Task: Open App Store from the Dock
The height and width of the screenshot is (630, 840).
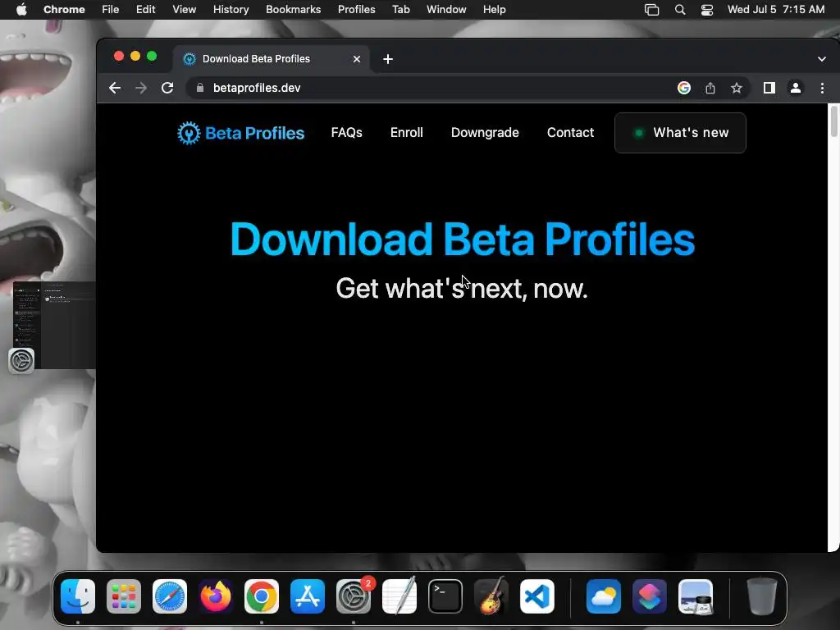Action: tap(308, 596)
